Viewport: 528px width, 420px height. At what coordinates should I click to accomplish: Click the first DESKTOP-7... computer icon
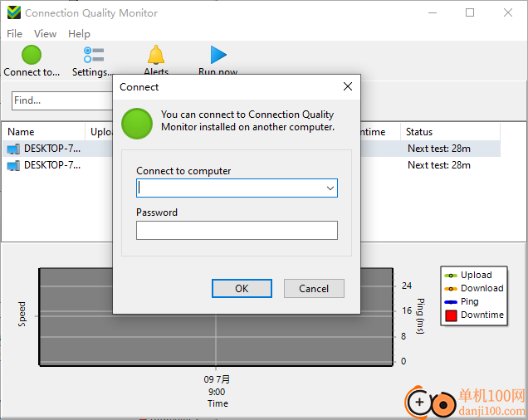pyautogui.click(x=13, y=149)
